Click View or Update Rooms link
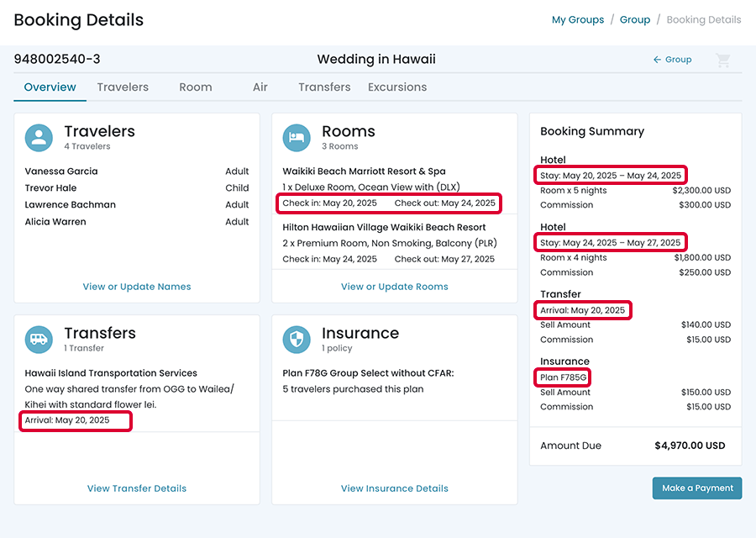 (x=395, y=287)
